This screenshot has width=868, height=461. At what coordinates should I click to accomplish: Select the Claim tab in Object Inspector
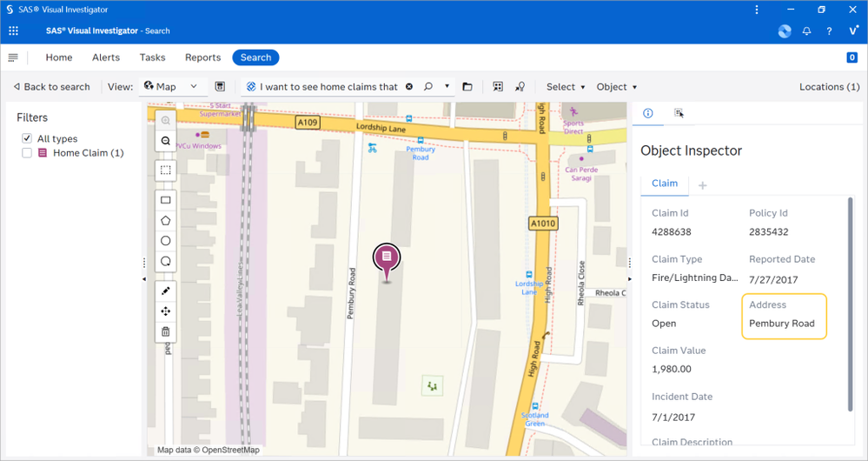point(665,184)
